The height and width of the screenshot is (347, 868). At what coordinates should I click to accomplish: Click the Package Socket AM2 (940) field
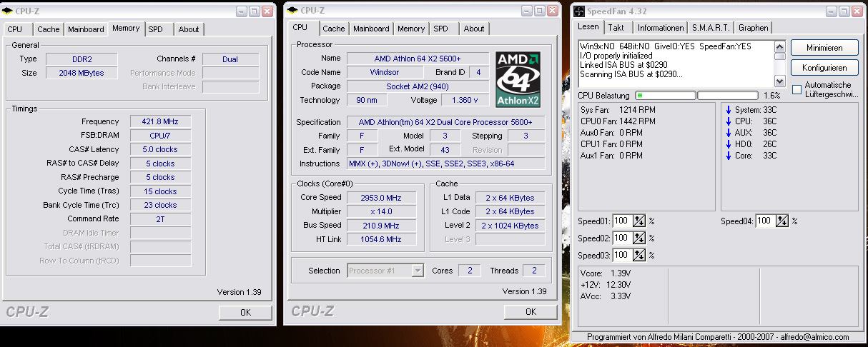[418, 86]
